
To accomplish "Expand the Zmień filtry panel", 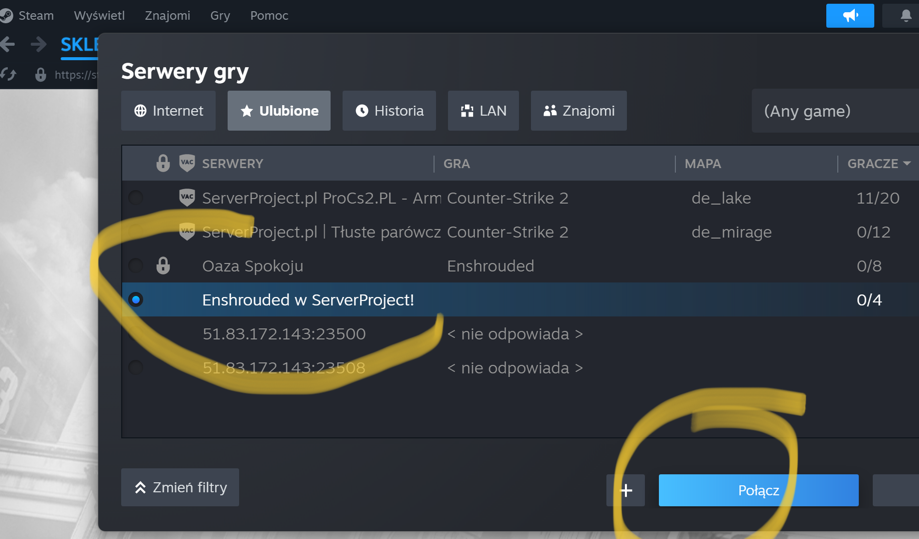I will [x=180, y=487].
